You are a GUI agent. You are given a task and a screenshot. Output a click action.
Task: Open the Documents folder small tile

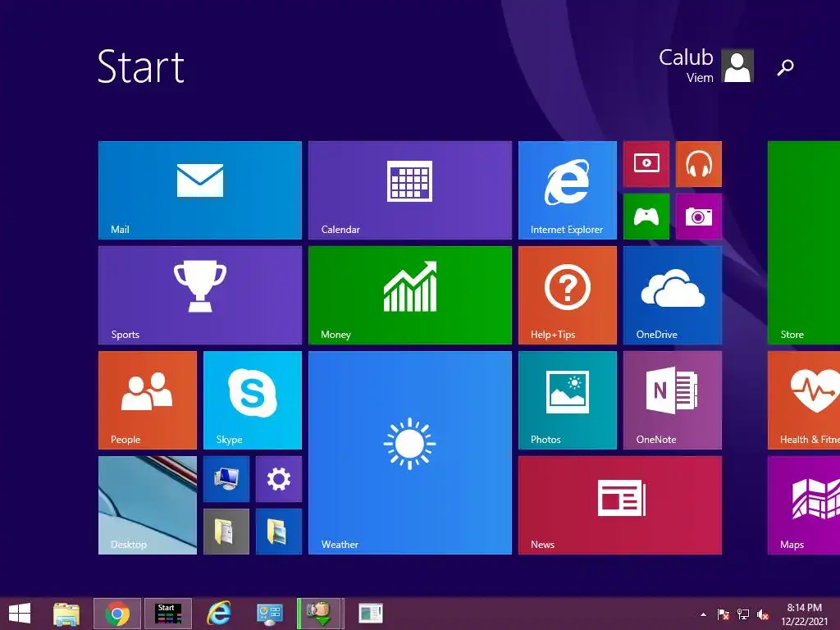pyautogui.click(x=226, y=532)
